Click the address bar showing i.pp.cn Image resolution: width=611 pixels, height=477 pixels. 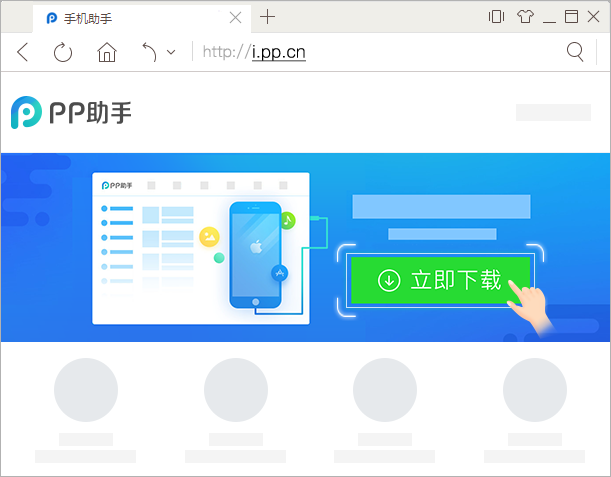(x=254, y=52)
